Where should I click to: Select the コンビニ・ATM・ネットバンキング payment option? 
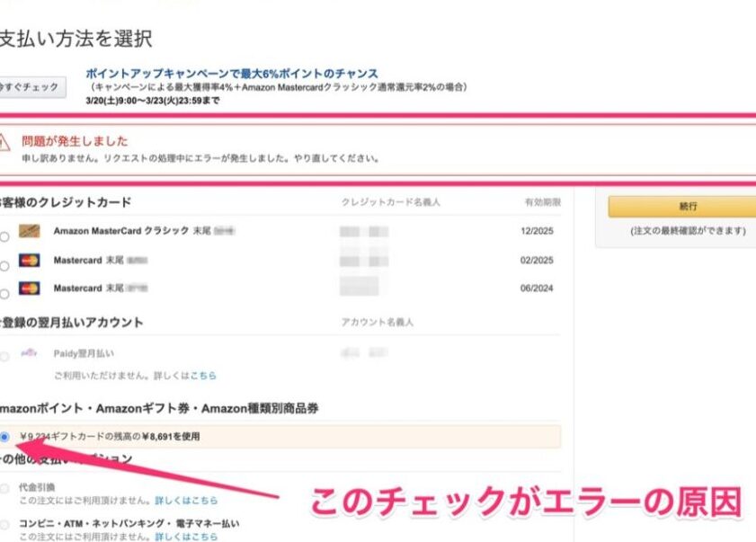point(3,523)
